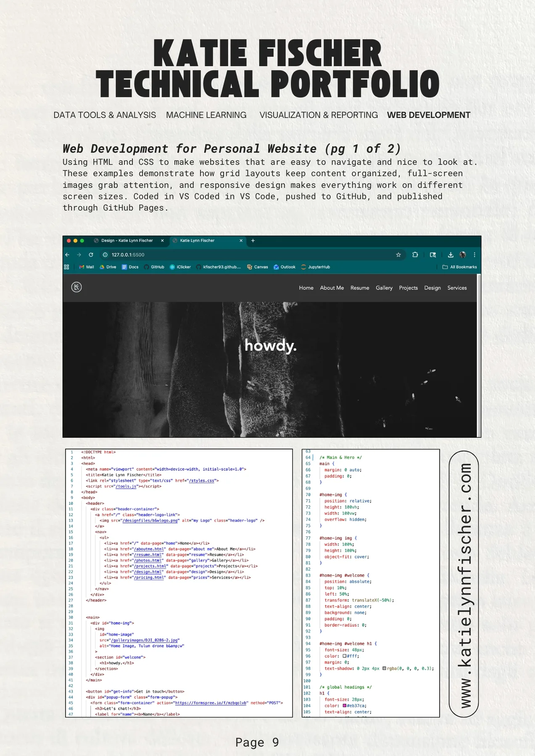Close the active Katie Lynn Fischer tab

[x=241, y=241]
